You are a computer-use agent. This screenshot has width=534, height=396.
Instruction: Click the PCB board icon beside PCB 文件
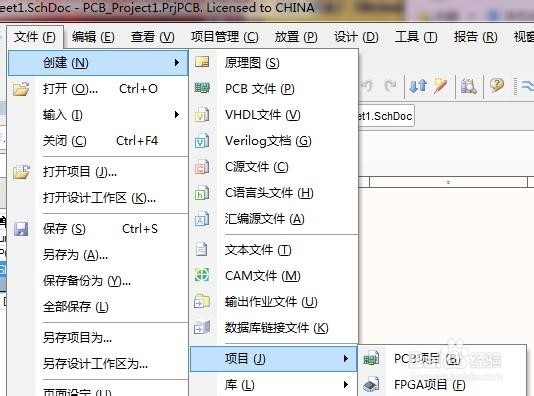[202, 88]
